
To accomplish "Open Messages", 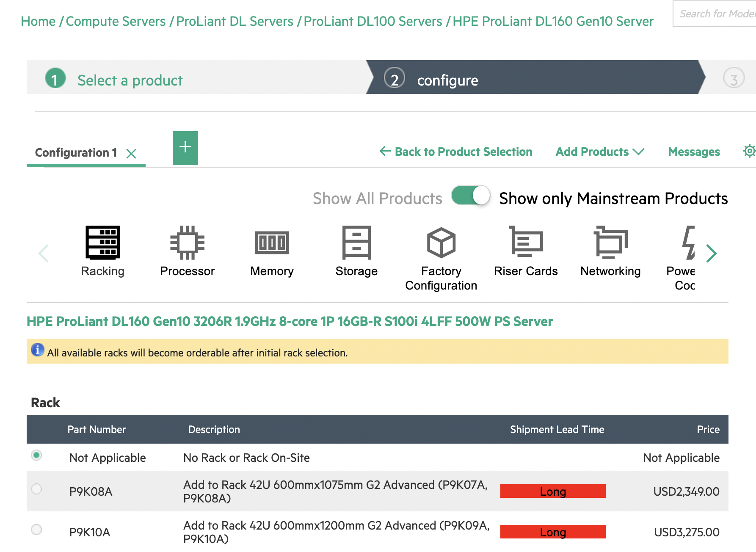I will (x=694, y=152).
